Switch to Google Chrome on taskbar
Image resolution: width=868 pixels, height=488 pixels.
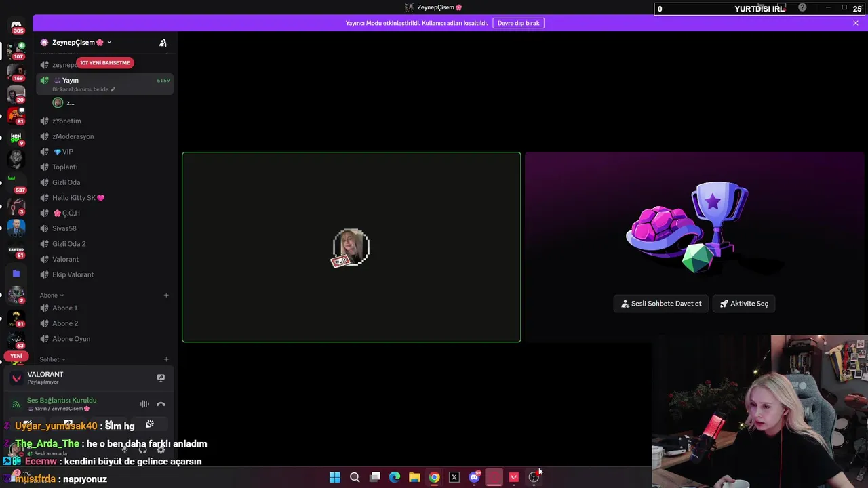click(x=434, y=477)
